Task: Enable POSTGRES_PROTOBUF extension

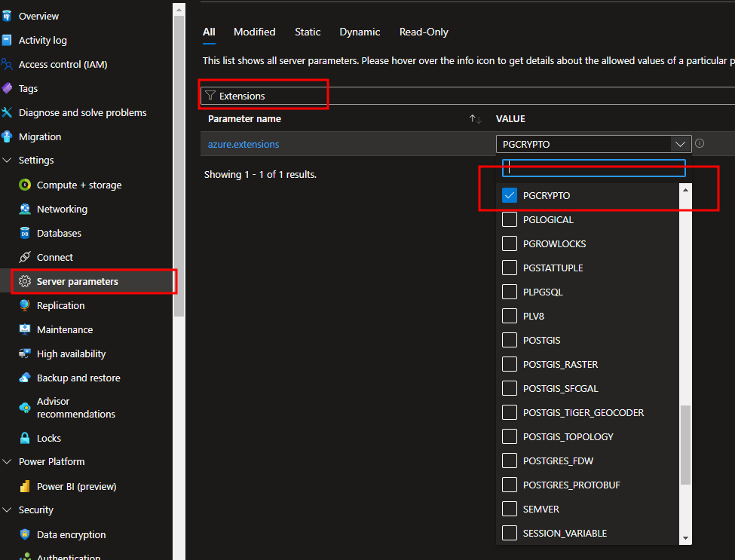Action: coord(510,485)
